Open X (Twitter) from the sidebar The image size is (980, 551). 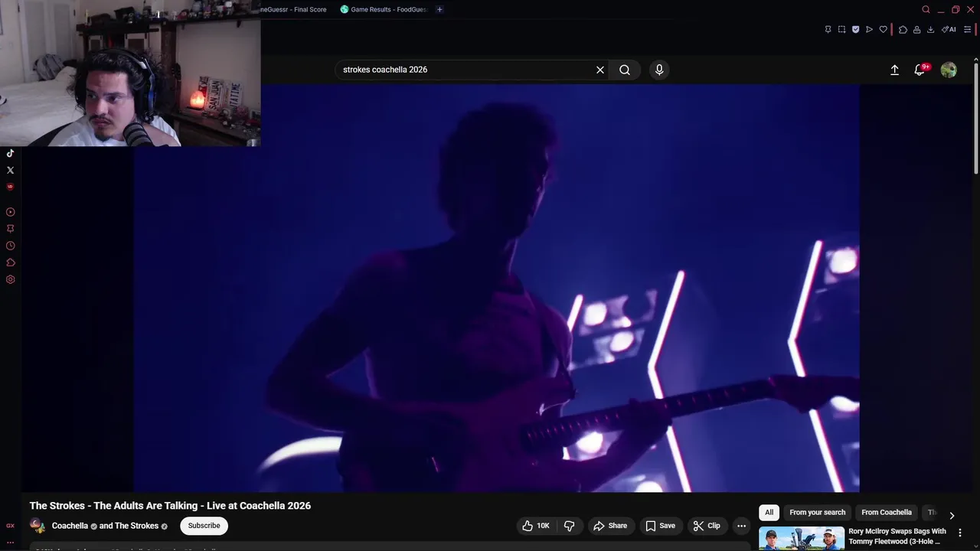pos(10,170)
